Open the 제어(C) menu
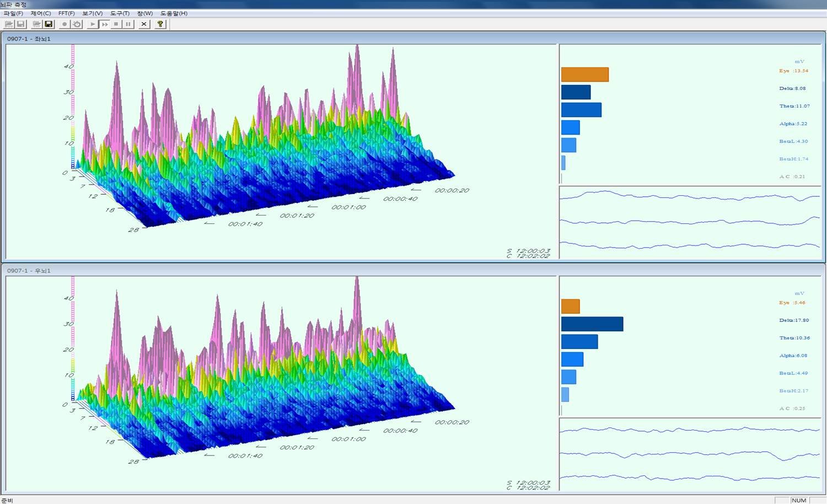827x504 pixels. tap(40, 13)
